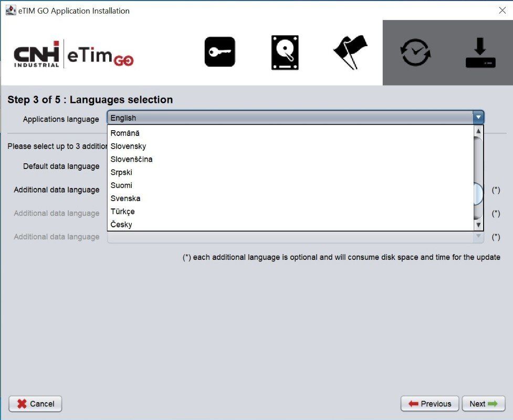Click the key (license) step icon

click(219, 52)
